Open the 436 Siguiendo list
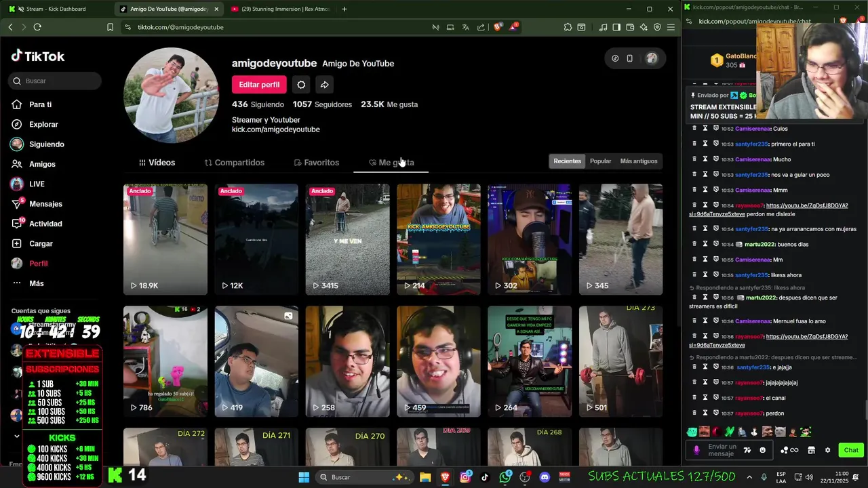 pyautogui.click(x=258, y=104)
